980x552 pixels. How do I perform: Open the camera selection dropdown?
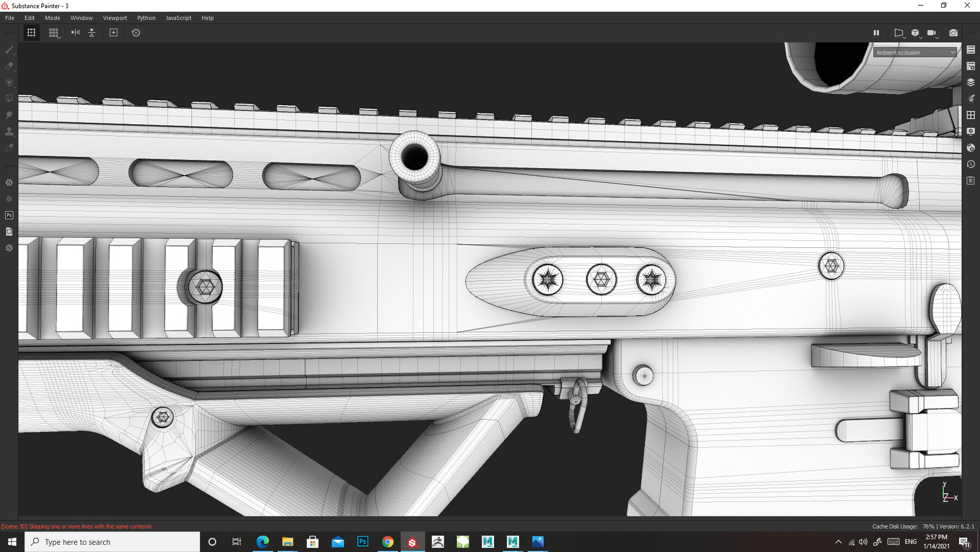coord(938,36)
